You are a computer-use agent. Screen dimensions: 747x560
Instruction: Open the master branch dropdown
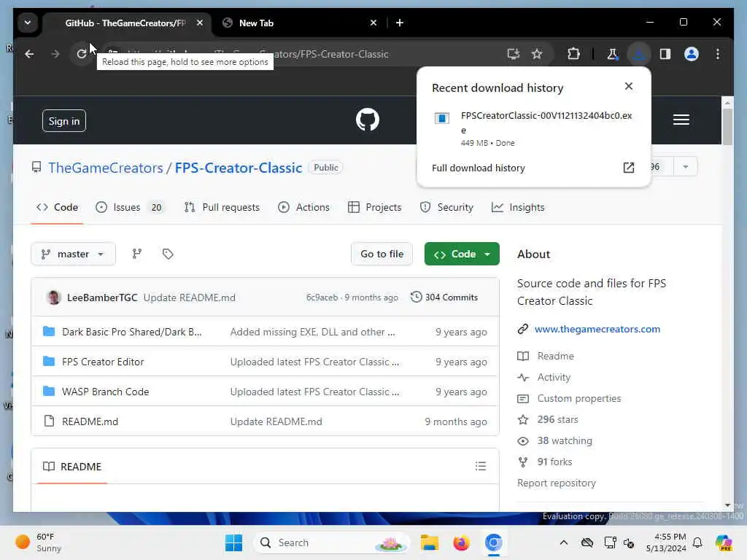tap(73, 254)
